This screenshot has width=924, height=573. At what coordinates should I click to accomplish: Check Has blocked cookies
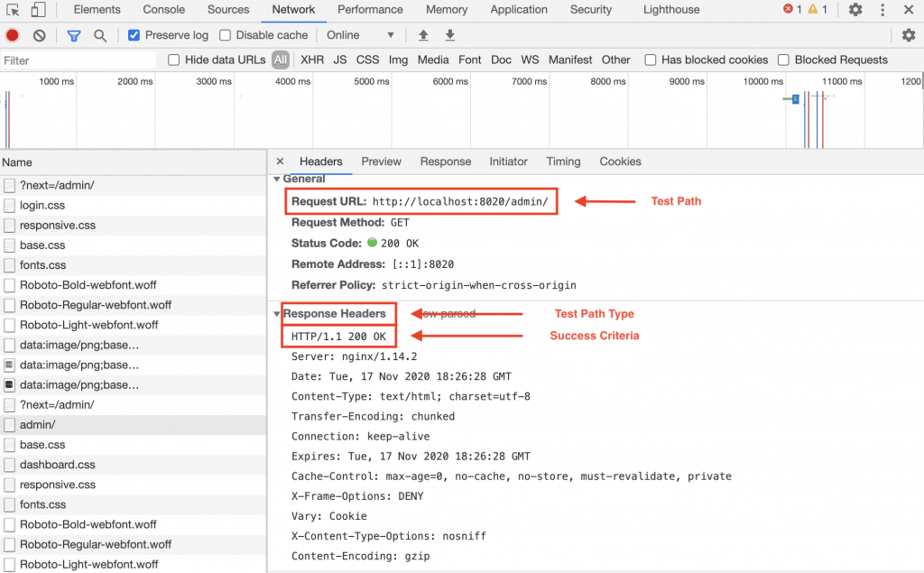click(650, 60)
